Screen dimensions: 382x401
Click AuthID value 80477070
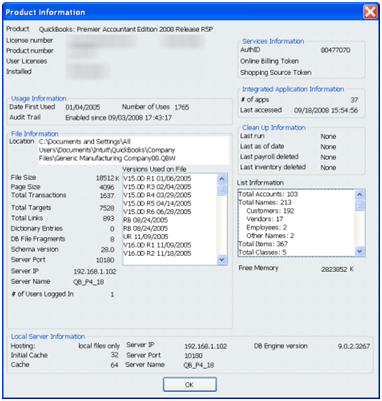tap(336, 50)
